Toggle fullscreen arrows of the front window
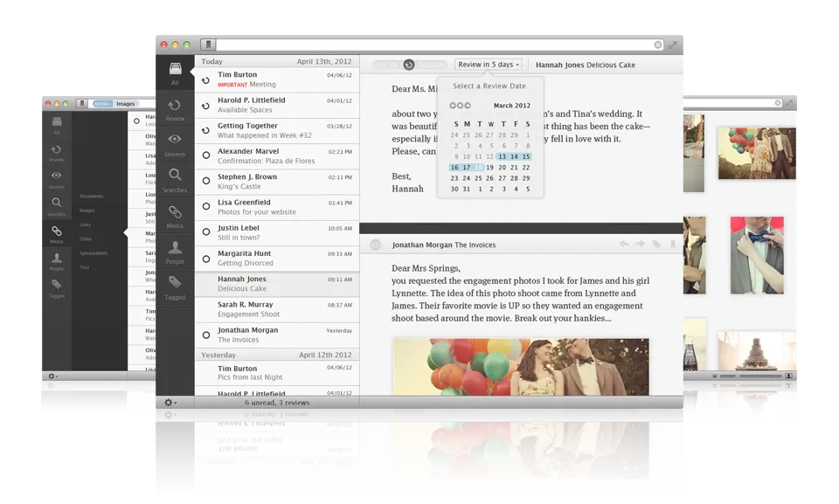839x504 pixels. (673, 45)
